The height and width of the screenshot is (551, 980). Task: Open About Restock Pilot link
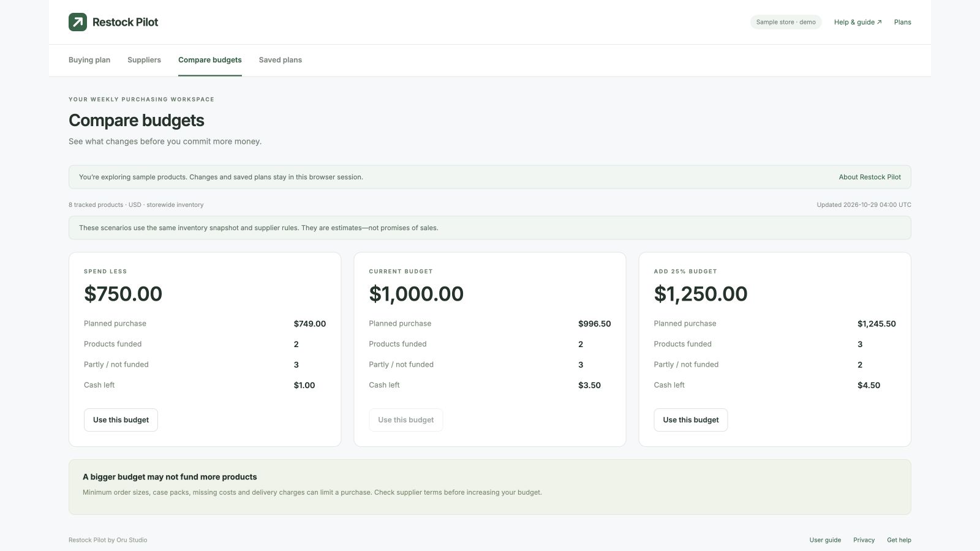[x=870, y=177]
